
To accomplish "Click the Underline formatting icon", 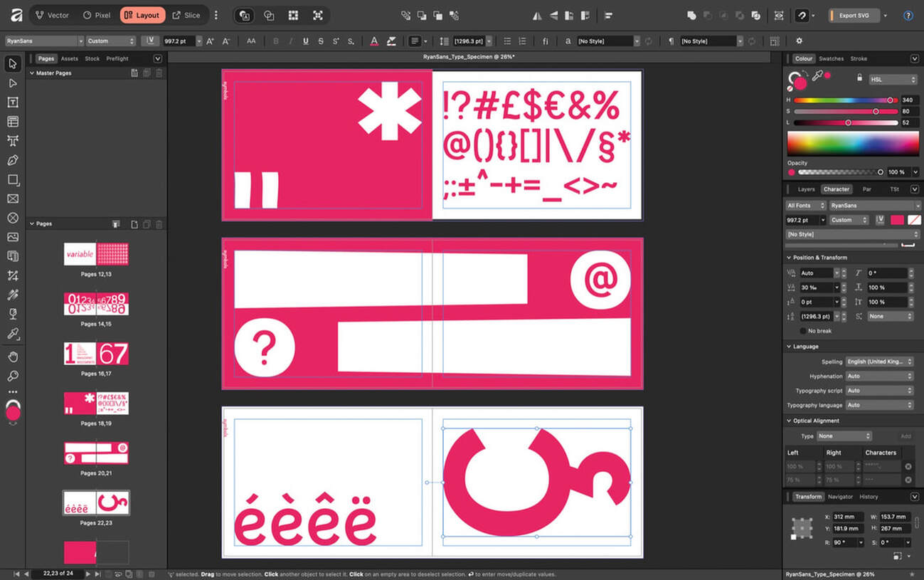I will click(306, 41).
